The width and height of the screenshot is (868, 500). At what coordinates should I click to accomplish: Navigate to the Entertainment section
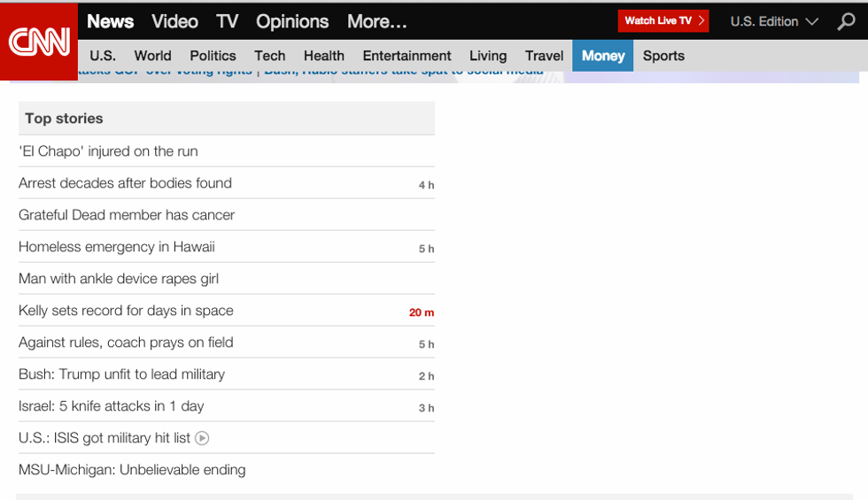coord(407,56)
